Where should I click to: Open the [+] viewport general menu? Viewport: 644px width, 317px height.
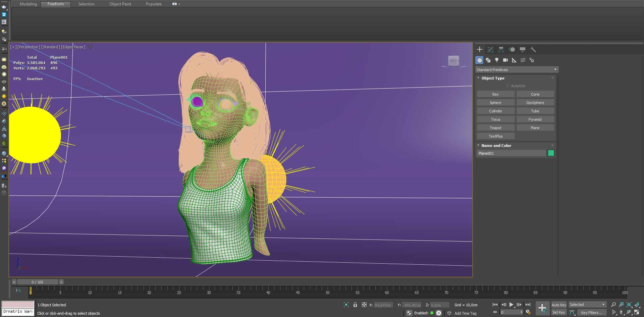click(13, 47)
